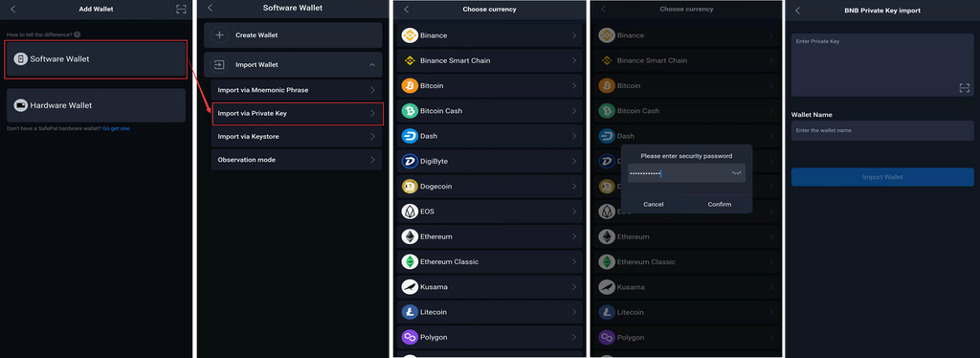Tap the Import Wallet blue button
Screen dimensions: 980x358
(882, 177)
